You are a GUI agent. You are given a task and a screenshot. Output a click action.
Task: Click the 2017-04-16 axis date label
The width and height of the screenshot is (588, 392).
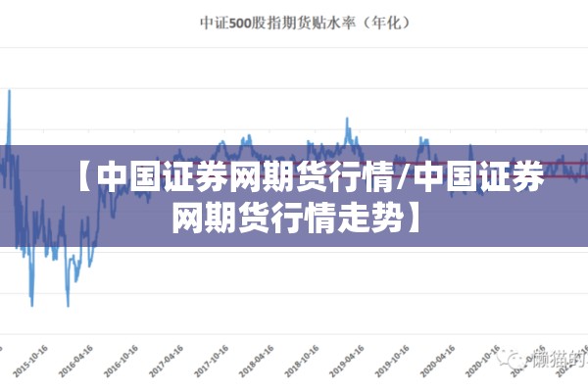click(x=167, y=361)
